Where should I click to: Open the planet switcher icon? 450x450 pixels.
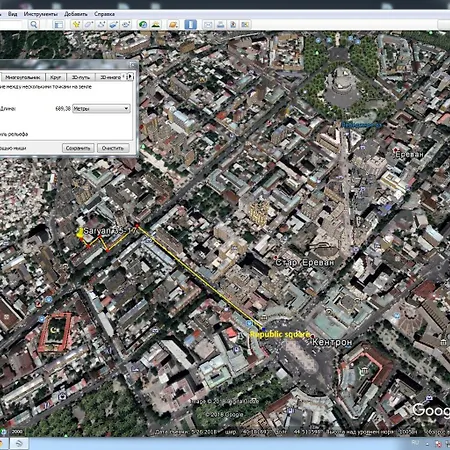[173, 24]
